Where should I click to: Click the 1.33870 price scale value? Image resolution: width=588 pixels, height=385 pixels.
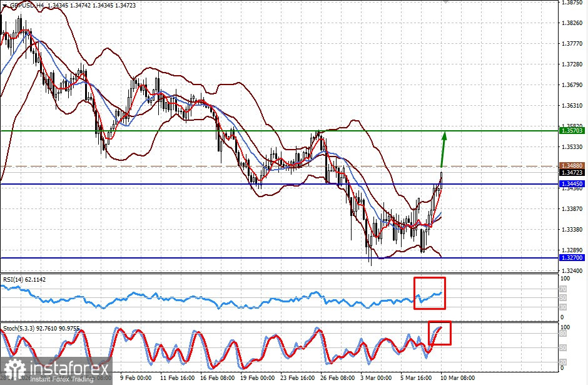pyautogui.click(x=572, y=209)
